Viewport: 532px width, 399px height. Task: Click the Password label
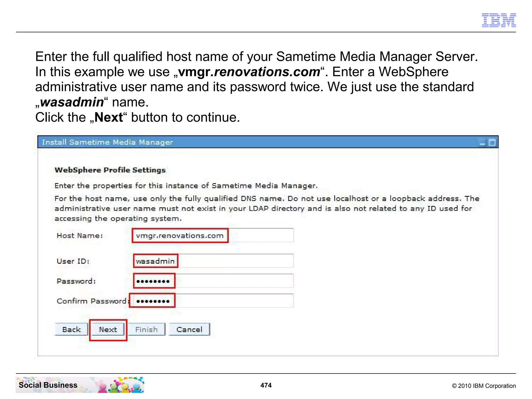[76, 281]
